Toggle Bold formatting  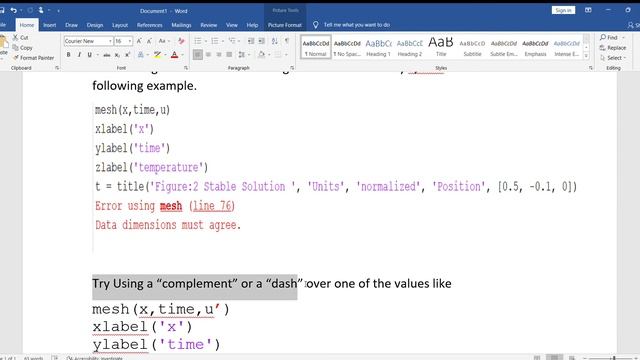click(69, 55)
